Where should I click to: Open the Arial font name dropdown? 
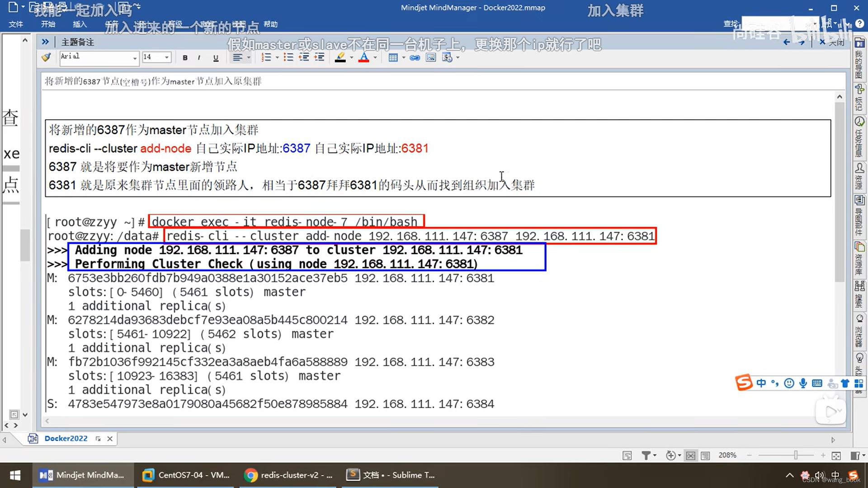pyautogui.click(x=135, y=57)
